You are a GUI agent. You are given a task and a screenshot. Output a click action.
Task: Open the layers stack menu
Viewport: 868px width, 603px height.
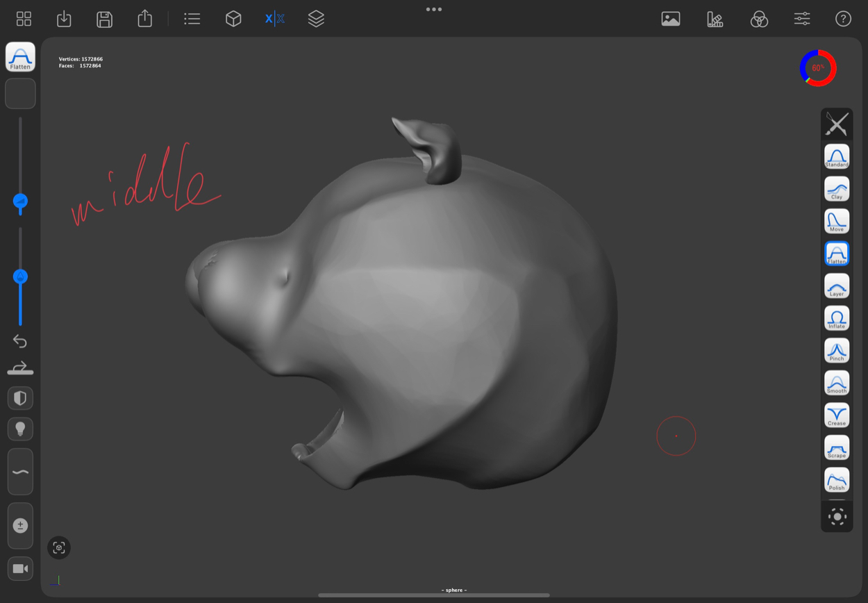point(316,19)
